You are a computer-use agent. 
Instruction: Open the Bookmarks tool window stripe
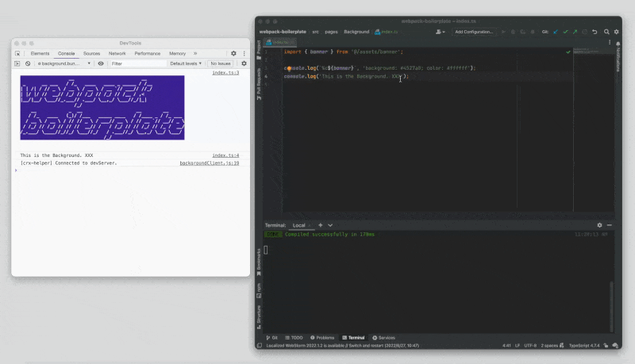(259, 262)
